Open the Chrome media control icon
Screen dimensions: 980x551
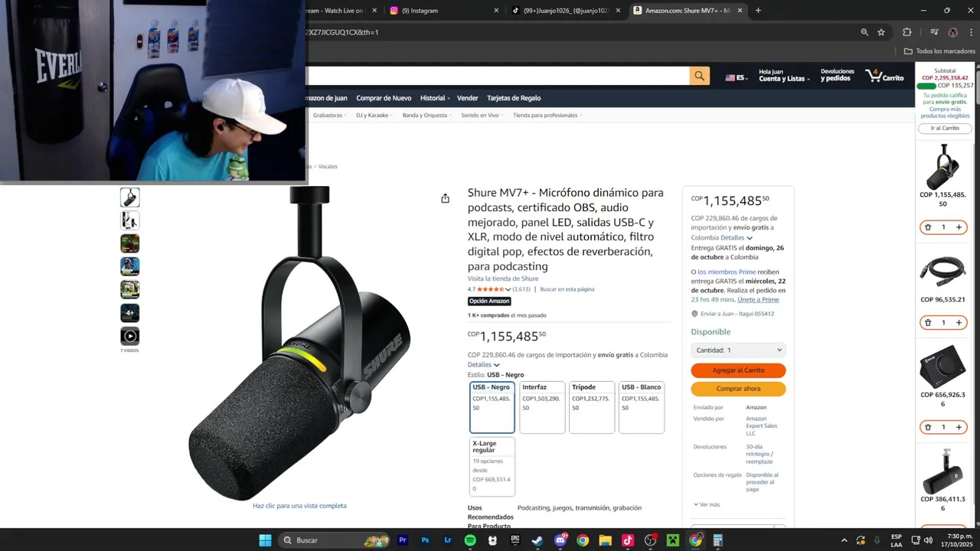pos(934,32)
